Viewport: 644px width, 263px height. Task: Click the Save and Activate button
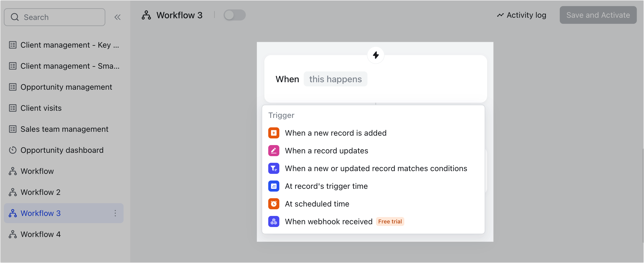598,15
